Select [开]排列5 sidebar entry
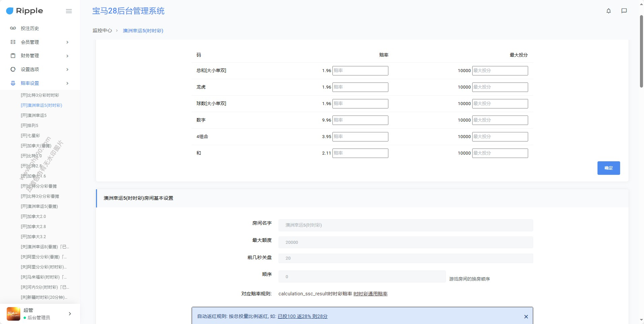 point(30,126)
